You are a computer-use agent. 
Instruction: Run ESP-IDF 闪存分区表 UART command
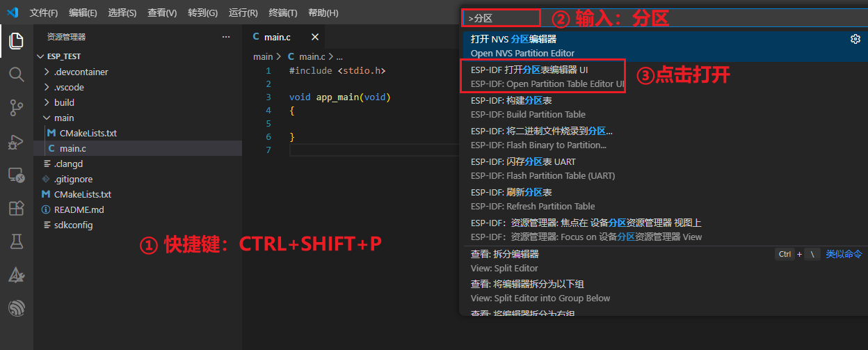click(x=664, y=168)
